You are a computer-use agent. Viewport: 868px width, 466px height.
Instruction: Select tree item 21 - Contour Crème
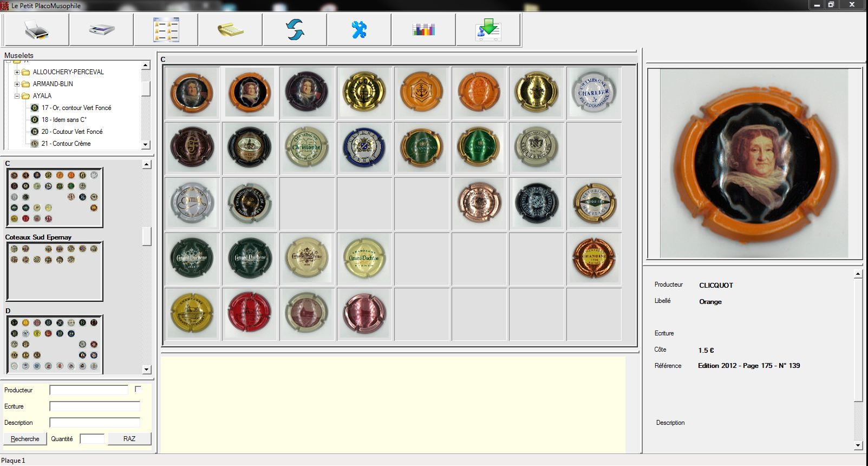(66, 144)
